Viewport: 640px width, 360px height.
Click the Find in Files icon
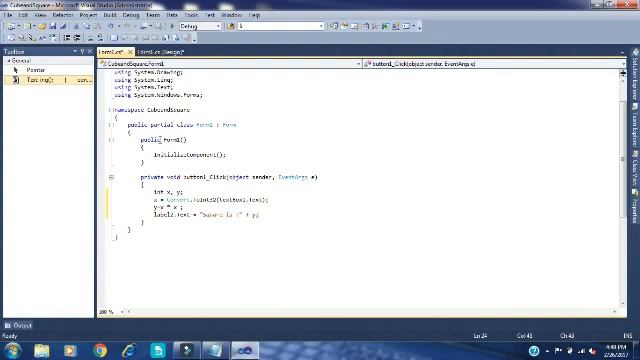[x=231, y=26]
